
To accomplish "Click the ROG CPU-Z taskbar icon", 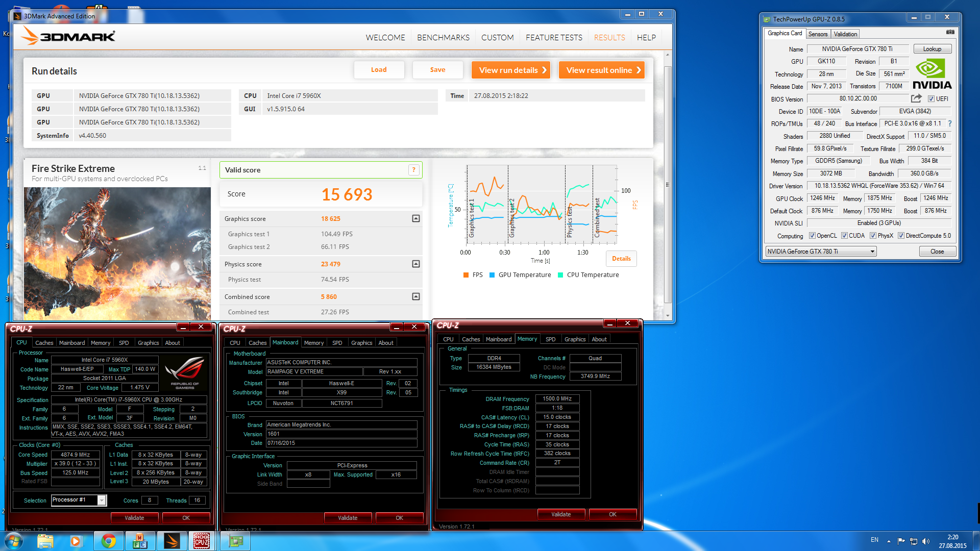I will [202, 541].
